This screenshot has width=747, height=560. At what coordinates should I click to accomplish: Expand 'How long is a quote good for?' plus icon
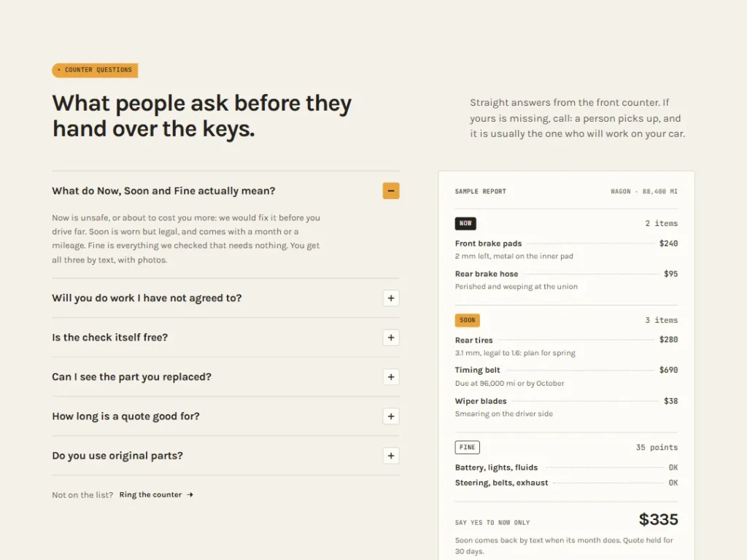pyautogui.click(x=391, y=416)
